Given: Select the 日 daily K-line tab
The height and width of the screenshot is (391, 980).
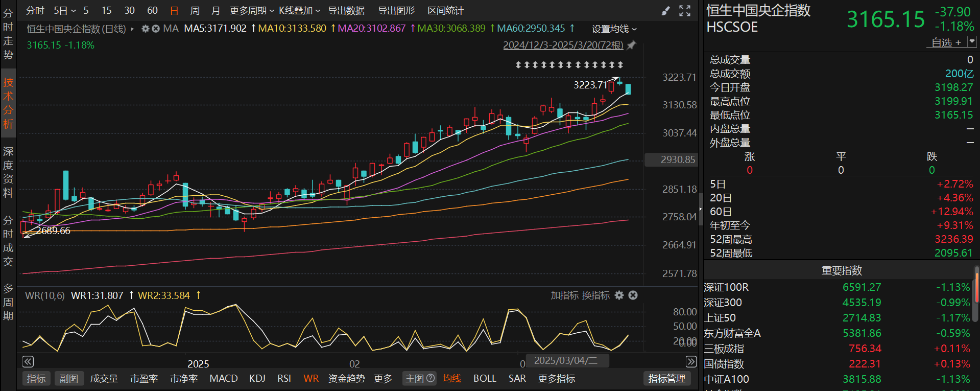Looking at the screenshot, I should 174,11.
